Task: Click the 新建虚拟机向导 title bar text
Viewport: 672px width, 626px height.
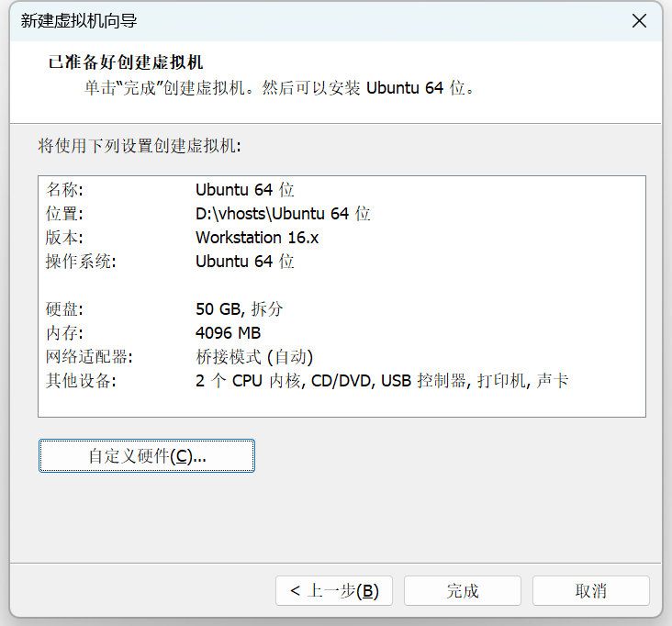Action: (x=79, y=20)
